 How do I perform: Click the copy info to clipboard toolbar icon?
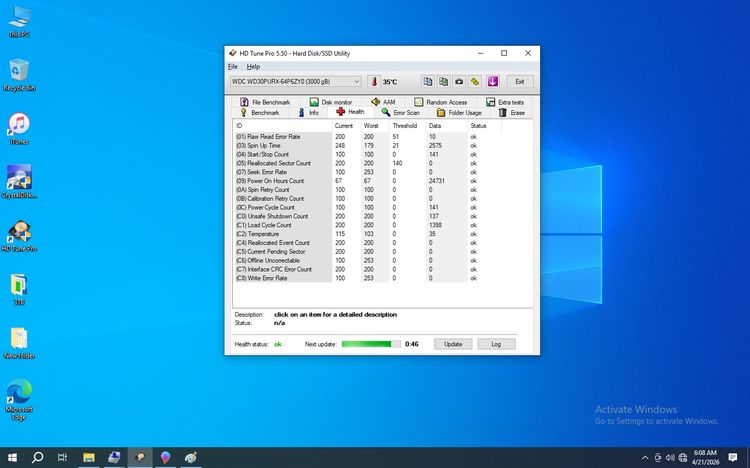pos(428,82)
